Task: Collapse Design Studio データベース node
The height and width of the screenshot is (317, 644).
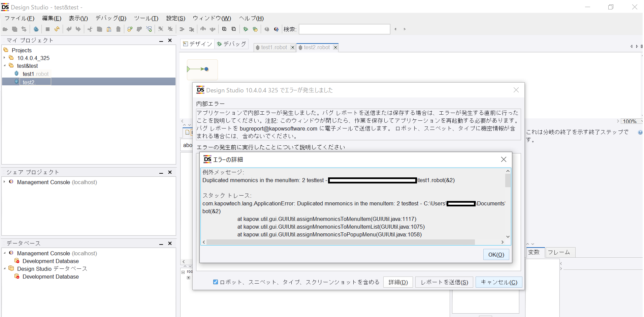Action: click(x=5, y=269)
